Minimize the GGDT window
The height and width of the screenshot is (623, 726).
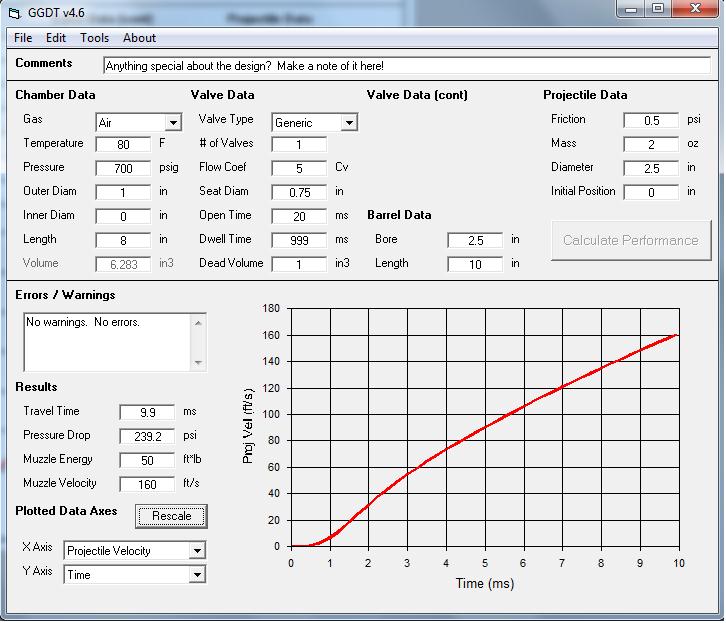(x=631, y=9)
